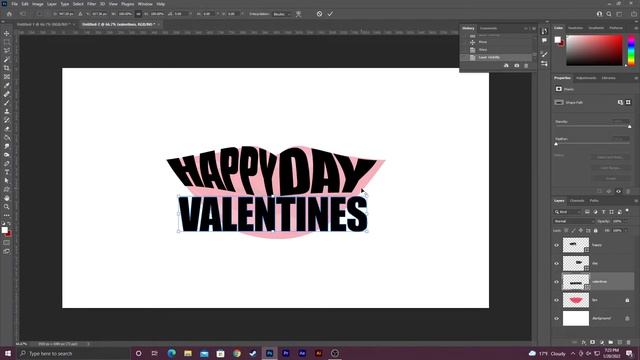This screenshot has height=360, width=640.
Task: Pick a hue on the spectrum strip
Action: click(631, 50)
